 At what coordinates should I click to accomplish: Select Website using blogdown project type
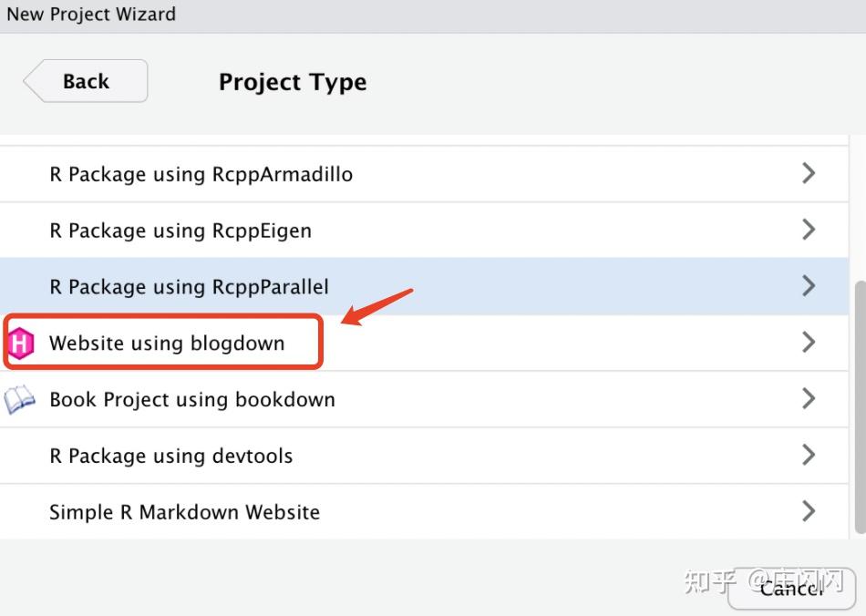point(167,344)
